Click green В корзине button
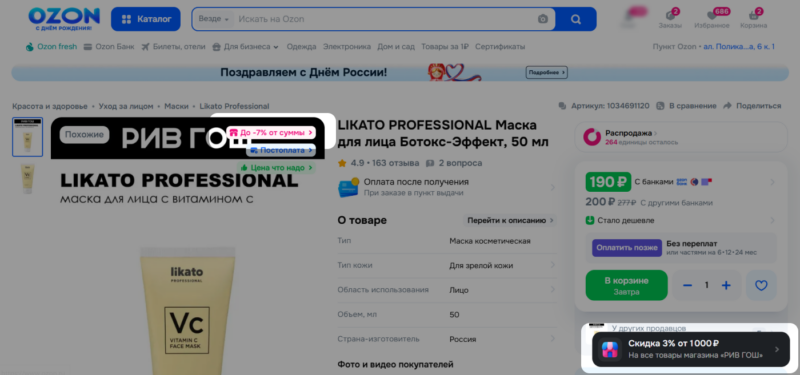 (627, 285)
